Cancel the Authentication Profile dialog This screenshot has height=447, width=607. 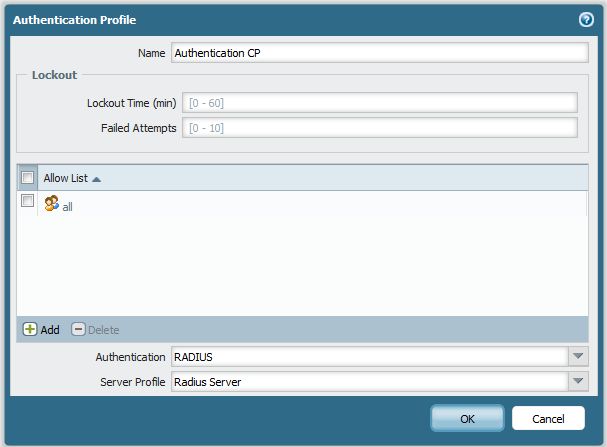coord(548,418)
